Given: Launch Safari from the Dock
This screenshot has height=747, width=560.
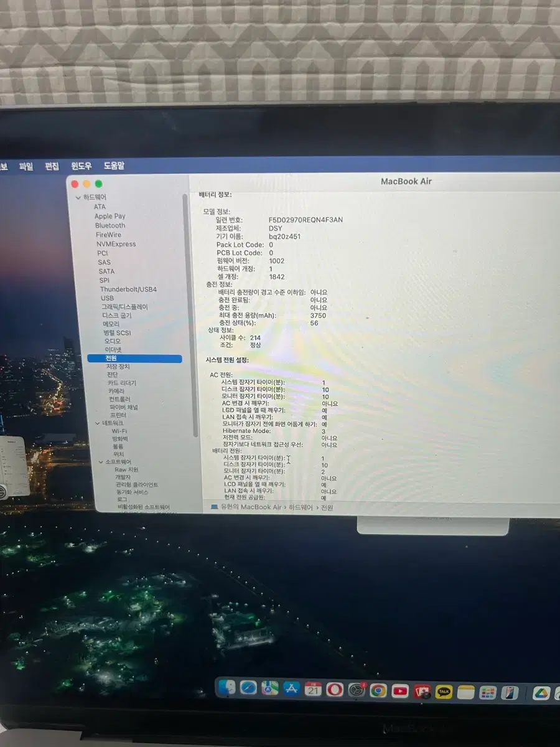Looking at the screenshot, I should point(248,688).
